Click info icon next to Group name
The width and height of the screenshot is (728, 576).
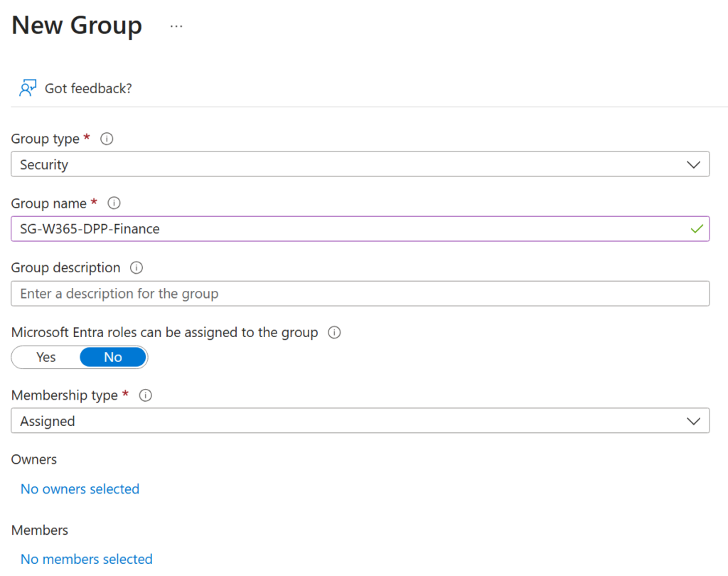(114, 203)
